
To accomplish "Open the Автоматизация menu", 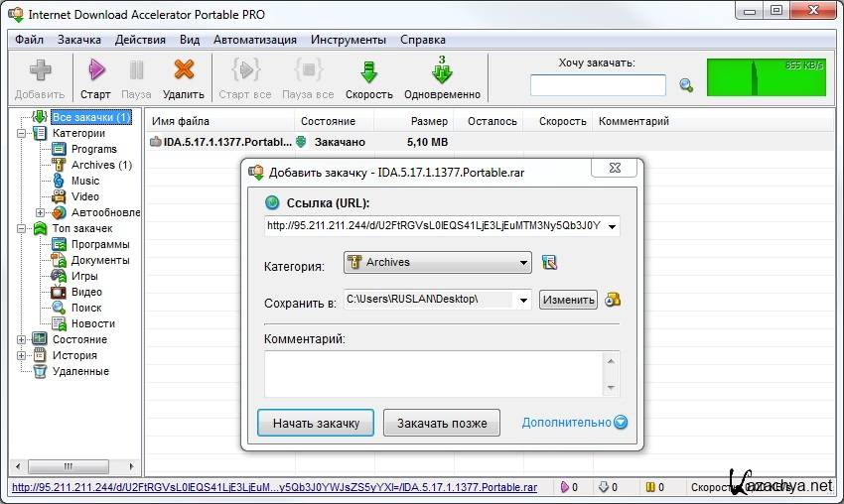I will (254, 40).
